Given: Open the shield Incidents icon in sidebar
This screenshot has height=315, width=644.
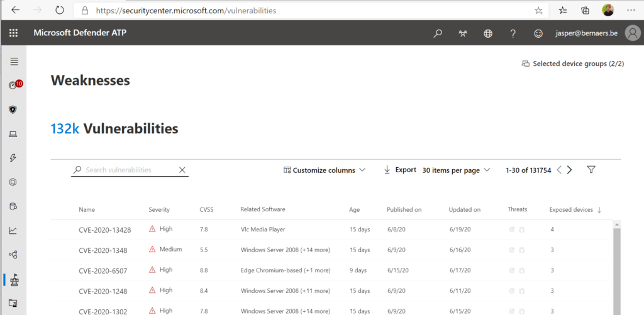Looking at the screenshot, I should coord(13,109).
